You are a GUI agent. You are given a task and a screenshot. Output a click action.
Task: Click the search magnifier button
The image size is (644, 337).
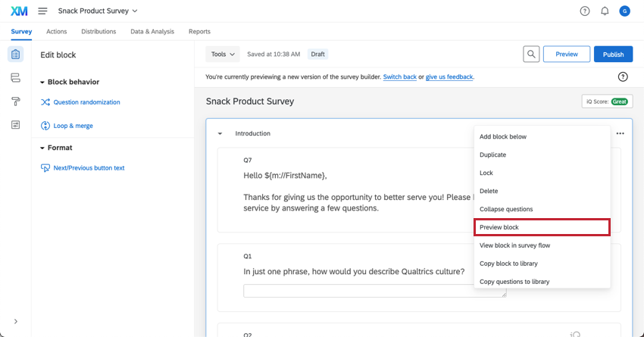[x=532, y=55]
